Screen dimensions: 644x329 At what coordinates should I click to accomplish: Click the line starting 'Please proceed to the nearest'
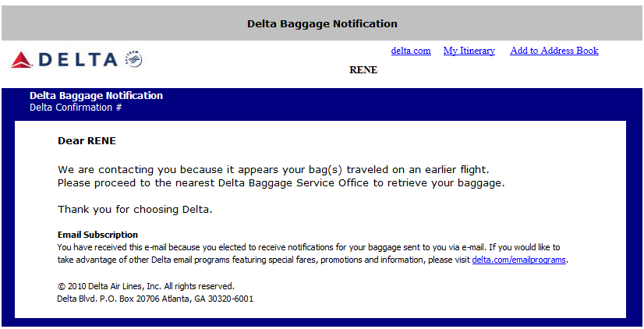pos(281,183)
